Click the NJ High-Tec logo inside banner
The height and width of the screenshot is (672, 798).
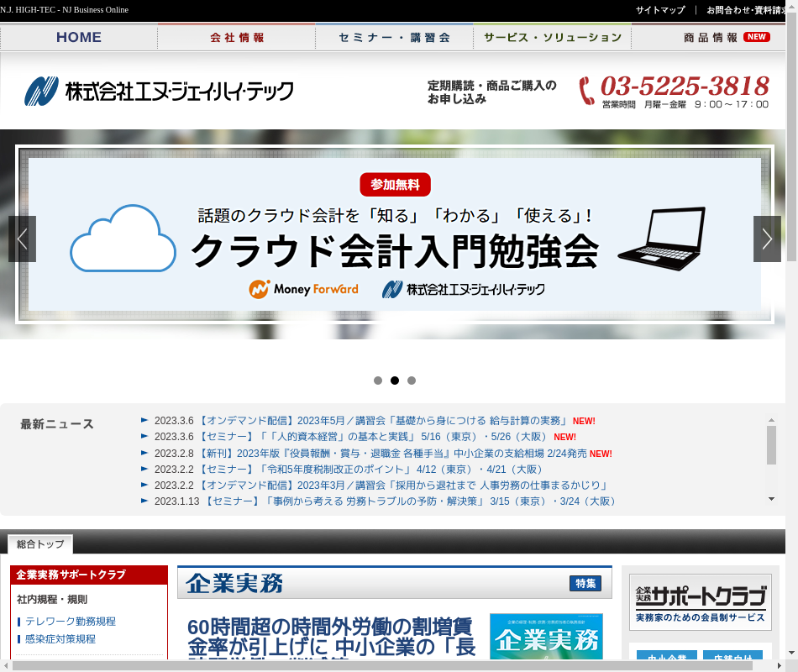[x=463, y=289]
